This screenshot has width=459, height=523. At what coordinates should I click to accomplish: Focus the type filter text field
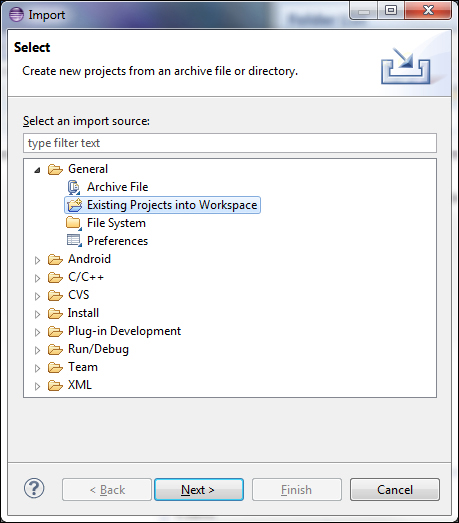230,143
